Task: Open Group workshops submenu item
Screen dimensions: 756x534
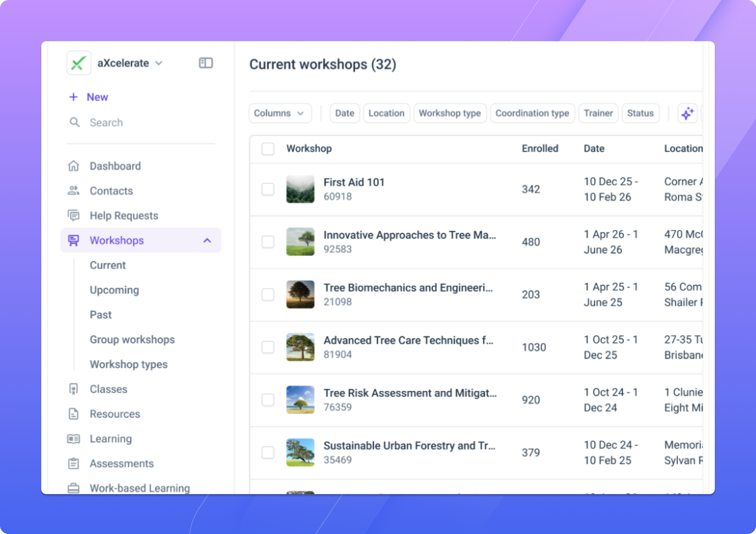Action: (x=132, y=340)
